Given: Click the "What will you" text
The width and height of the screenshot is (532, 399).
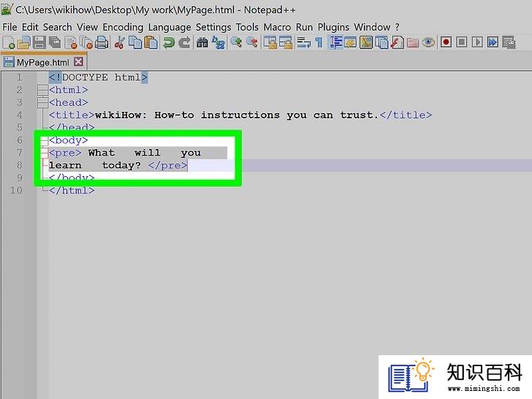Looking at the screenshot, I should 145,153.
